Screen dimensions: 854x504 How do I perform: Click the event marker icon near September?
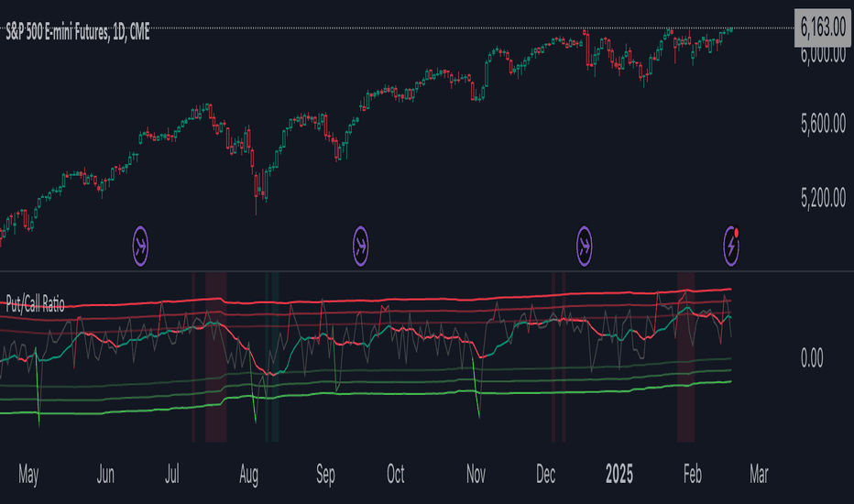click(360, 247)
